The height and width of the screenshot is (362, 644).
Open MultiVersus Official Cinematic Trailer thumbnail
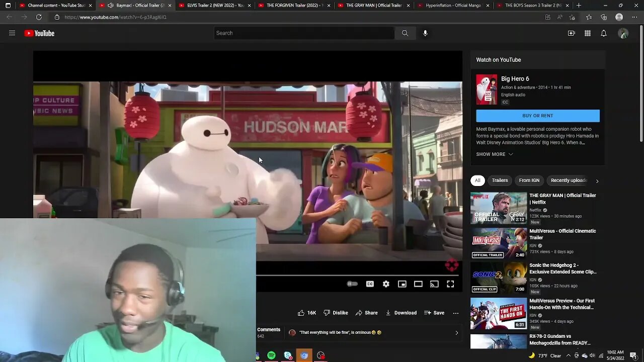[499, 243]
